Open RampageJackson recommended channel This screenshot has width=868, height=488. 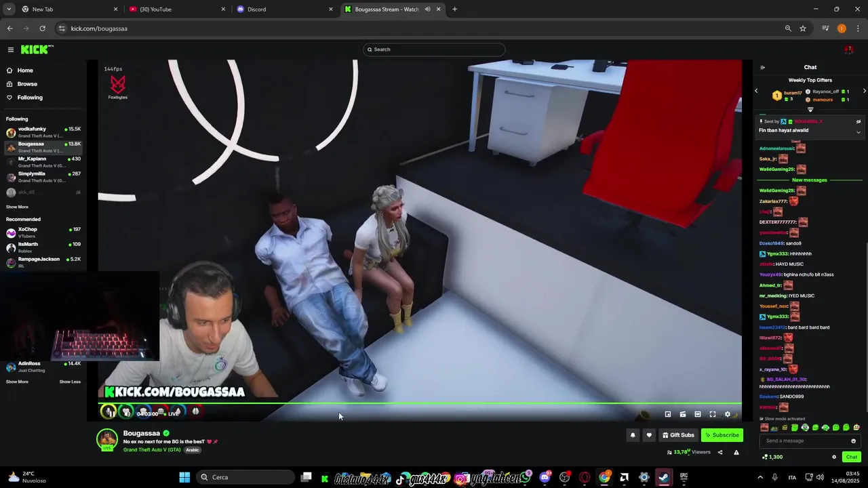point(43,262)
